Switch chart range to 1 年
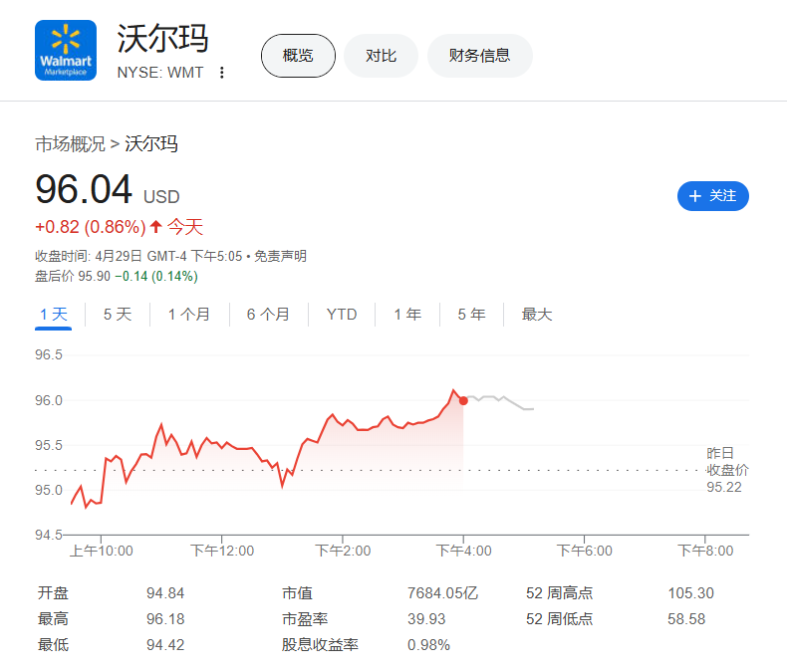787x672 pixels. tap(407, 315)
